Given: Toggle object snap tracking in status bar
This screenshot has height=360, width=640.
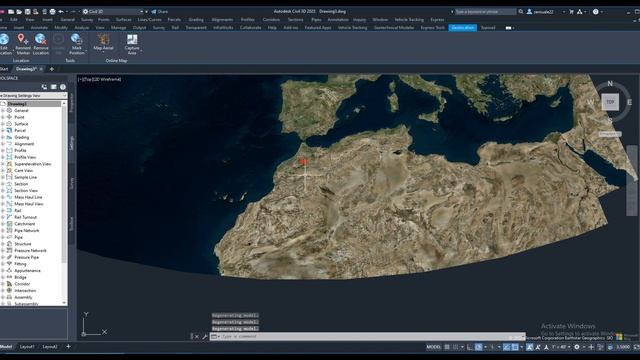Looking at the screenshot, I should point(507,347).
